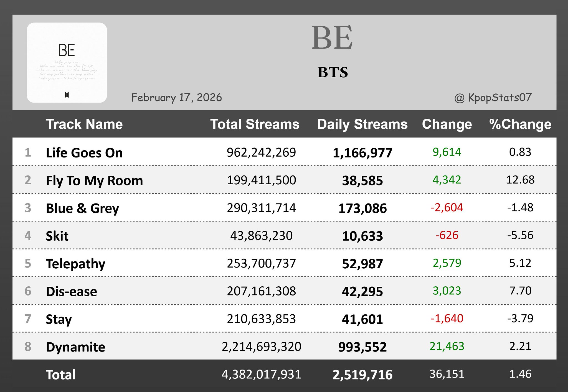Click the Stay track name
Viewport: 568px width, 392px height.
tap(59, 319)
